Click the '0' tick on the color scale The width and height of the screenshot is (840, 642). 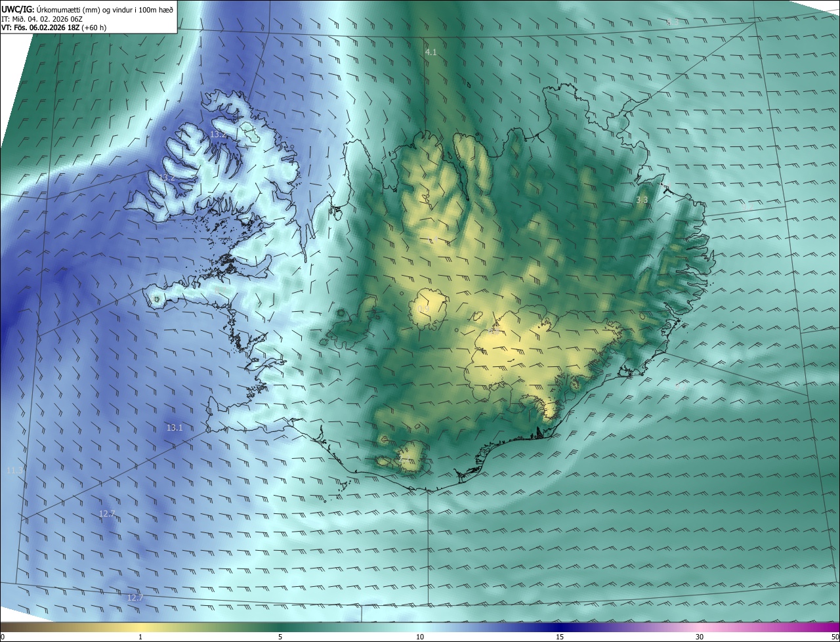(x=3, y=637)
